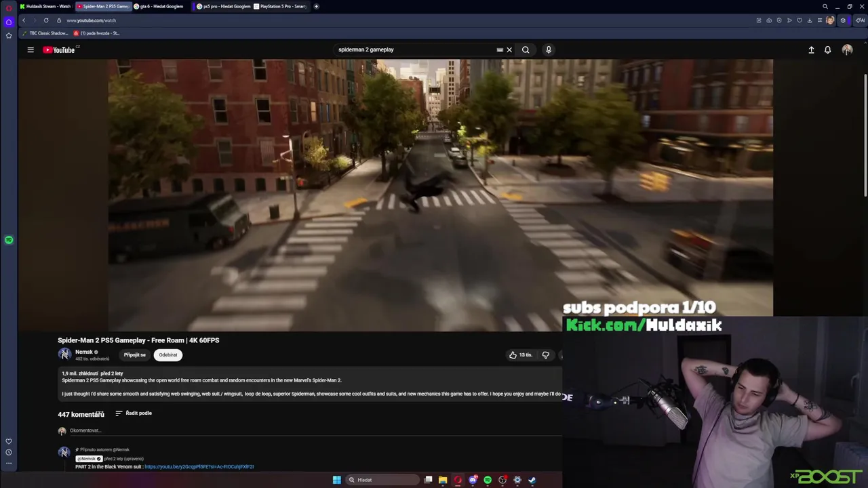This screenshot has width=868, height=488.
Task: Open the Řadit podle sort dropdown
Action: (134, 413)
